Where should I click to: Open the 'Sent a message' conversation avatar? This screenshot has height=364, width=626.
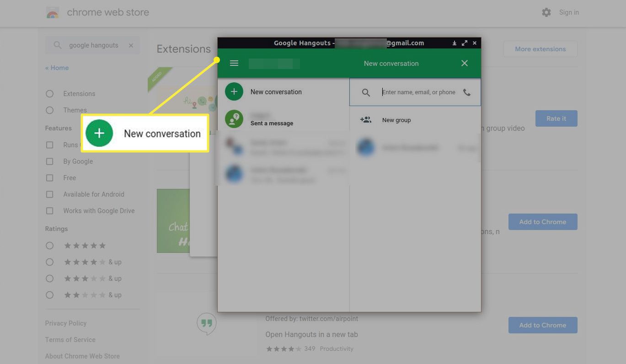tap(234, 119)
